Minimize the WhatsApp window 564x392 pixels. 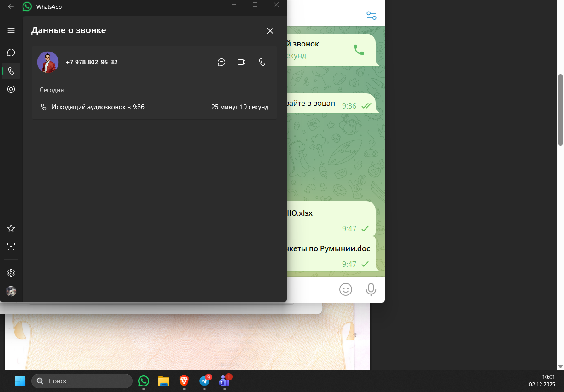[x=234, y=5]
